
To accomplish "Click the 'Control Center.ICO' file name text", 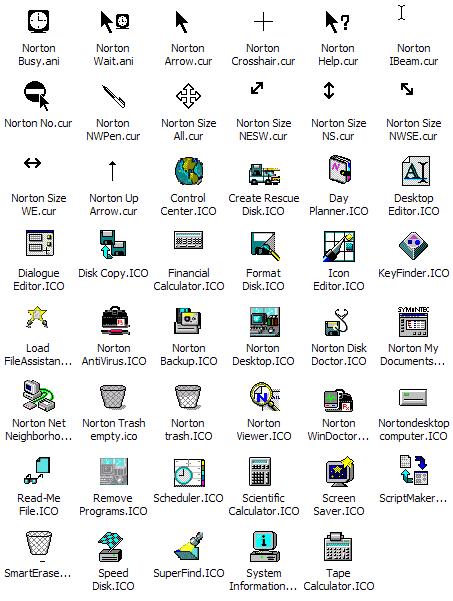I will tap(188, 204).
